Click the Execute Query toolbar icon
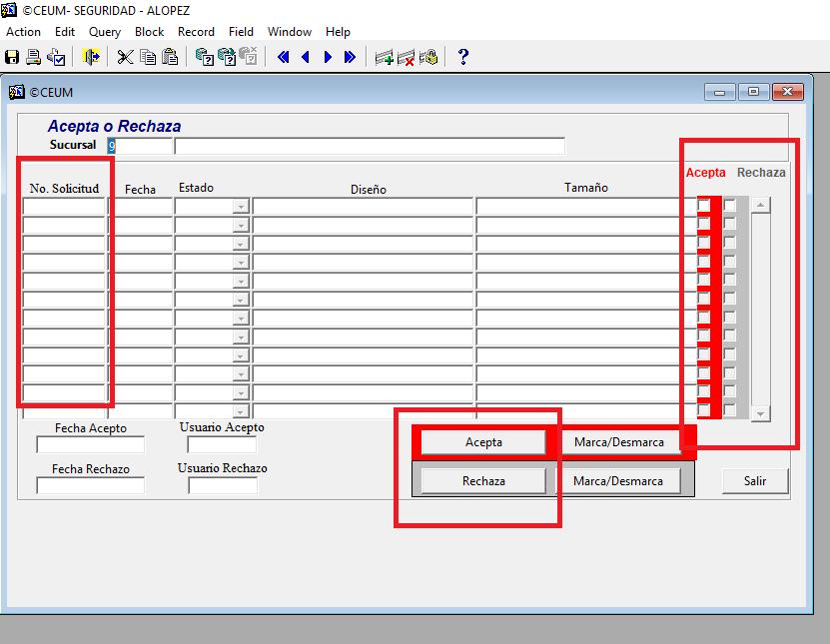The image size is (830, 644). [x=227, y=57]
